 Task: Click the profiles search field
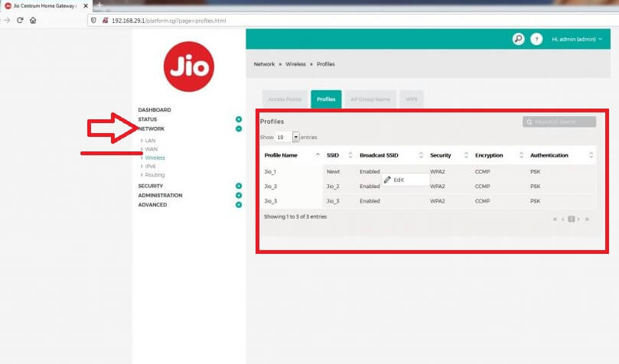(x=559, y=122)
